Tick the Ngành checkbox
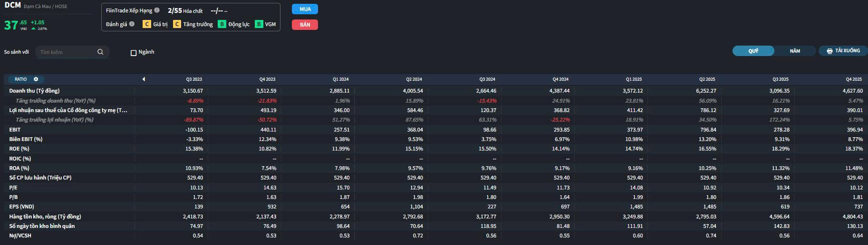This screenshot has height=245, width=868. [134, 53]
